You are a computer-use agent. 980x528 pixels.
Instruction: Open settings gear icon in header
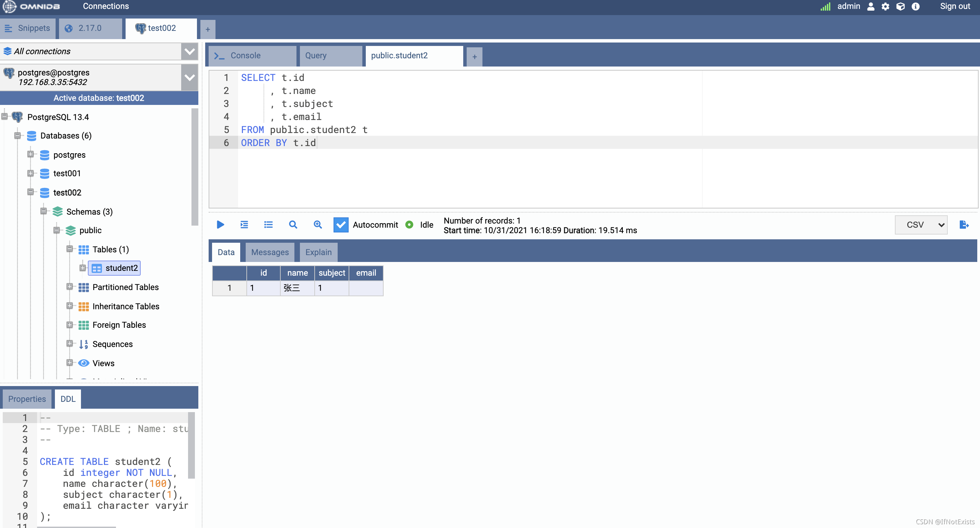(885, 7)
